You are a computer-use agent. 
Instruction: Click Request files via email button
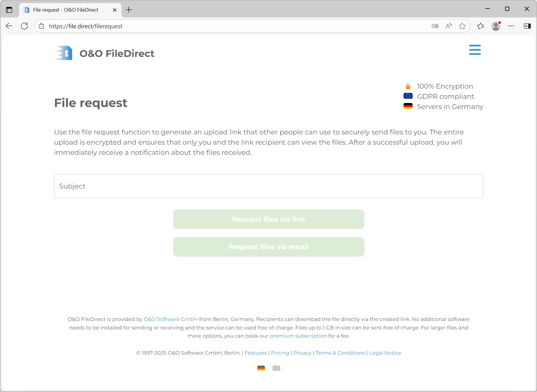268,247
